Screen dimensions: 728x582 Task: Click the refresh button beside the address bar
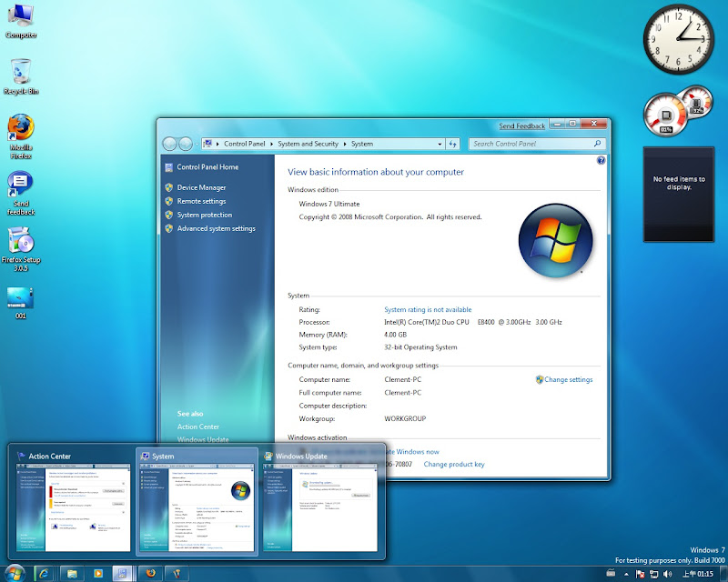click(x=452, y=144)
